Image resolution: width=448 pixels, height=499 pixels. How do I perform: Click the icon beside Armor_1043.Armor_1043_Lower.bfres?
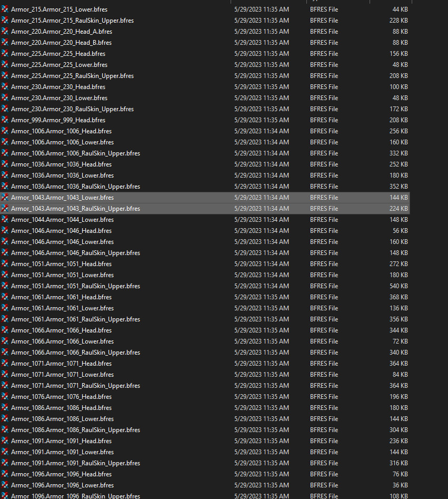(5, 198)
